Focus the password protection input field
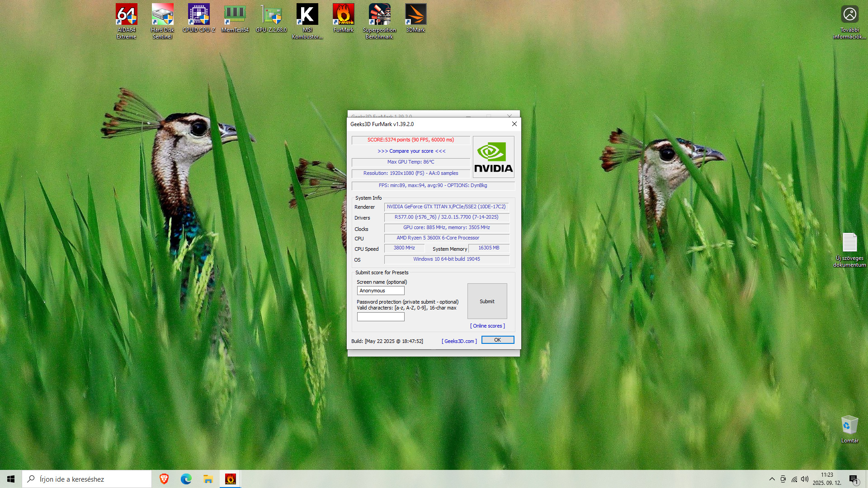868x488 pixels. point(381,317)
